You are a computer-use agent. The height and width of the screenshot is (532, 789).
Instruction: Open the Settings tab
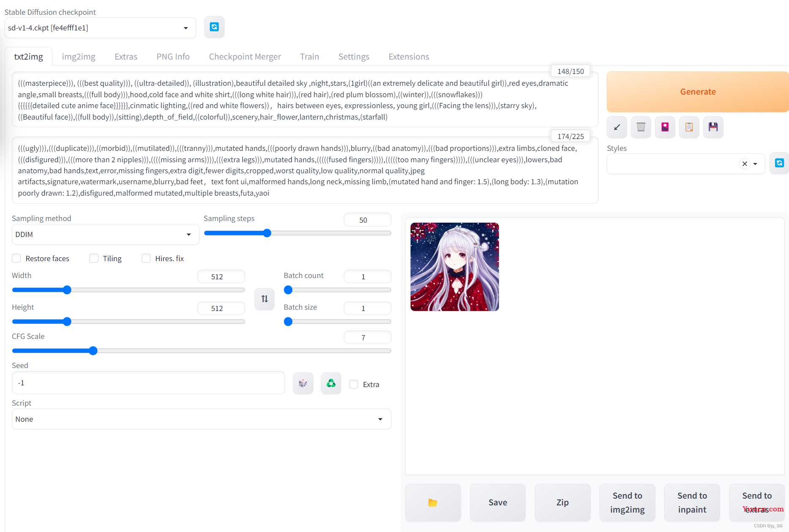pos(354,57)
